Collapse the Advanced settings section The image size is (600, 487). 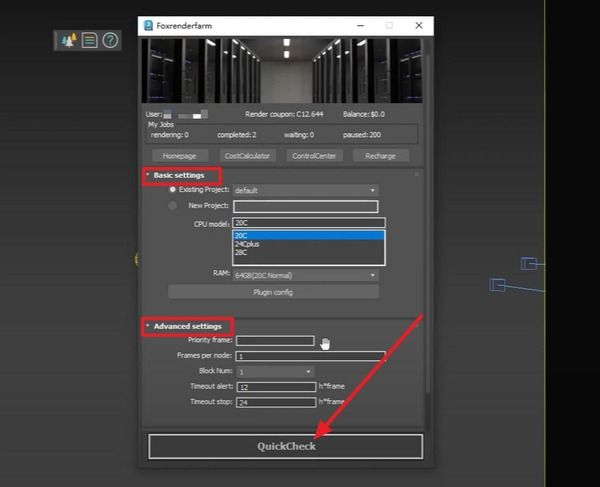tap(187, 326)
